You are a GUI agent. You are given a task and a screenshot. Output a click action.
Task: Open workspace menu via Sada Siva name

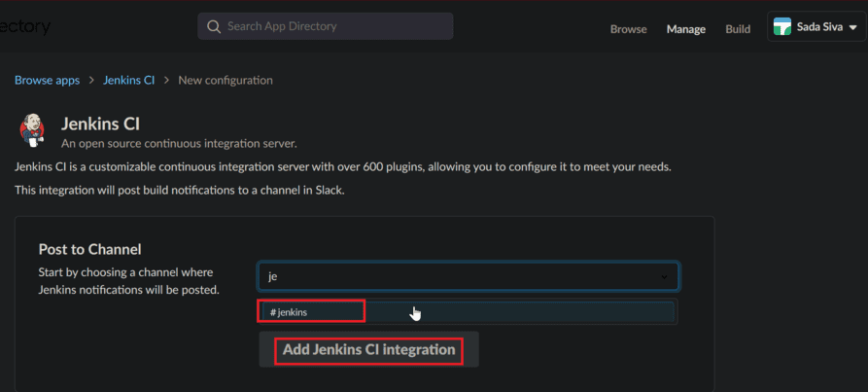(x=820, y=27)
